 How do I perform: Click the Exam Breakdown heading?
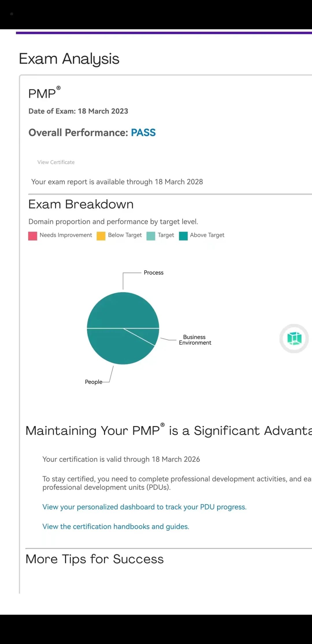(x=81, y=204)
